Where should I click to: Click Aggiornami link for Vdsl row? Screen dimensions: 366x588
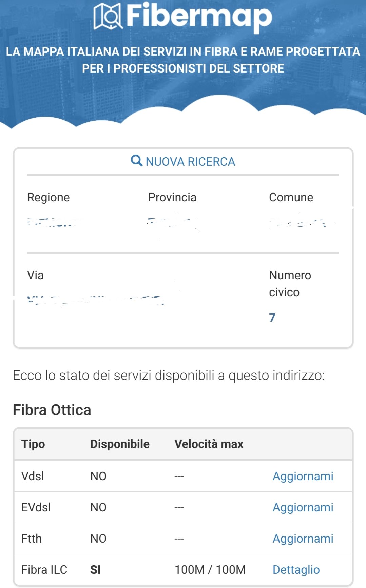click(303, 476)
